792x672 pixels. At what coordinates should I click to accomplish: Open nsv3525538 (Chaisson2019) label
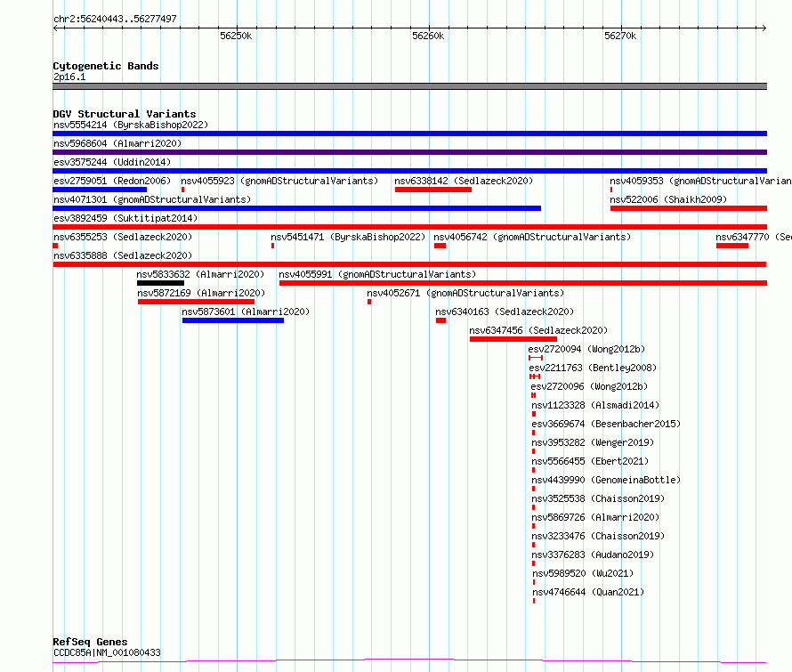point(598,498)
